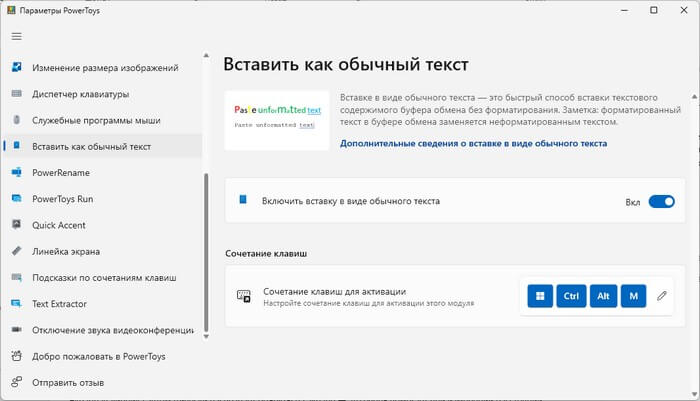Open Подсказки по сочетаниям клавиш page

click(x=104, y=278)
